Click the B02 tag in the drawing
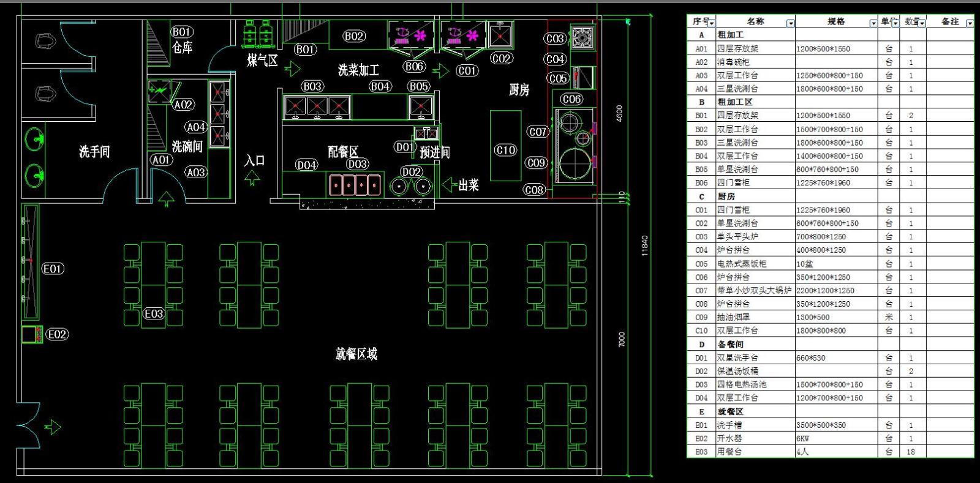This screenshot has height=483, width=980. tap(354, 36)
